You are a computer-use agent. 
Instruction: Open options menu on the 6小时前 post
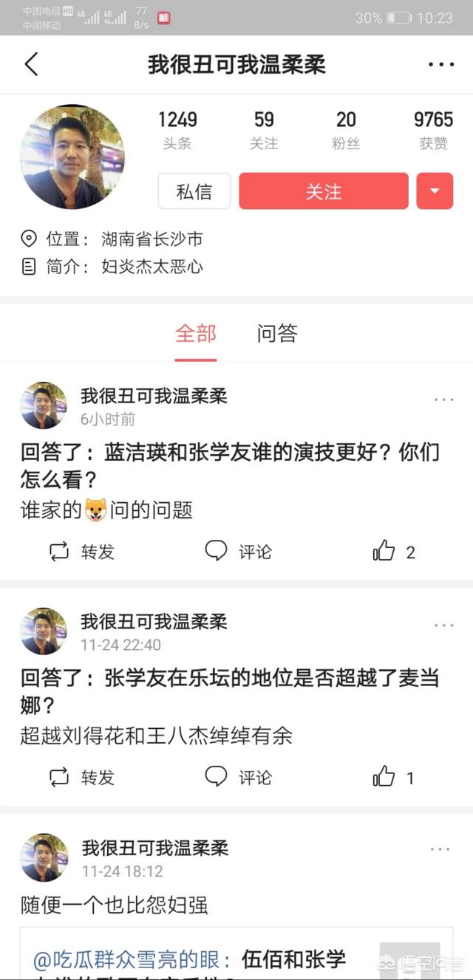pos(443,400)
